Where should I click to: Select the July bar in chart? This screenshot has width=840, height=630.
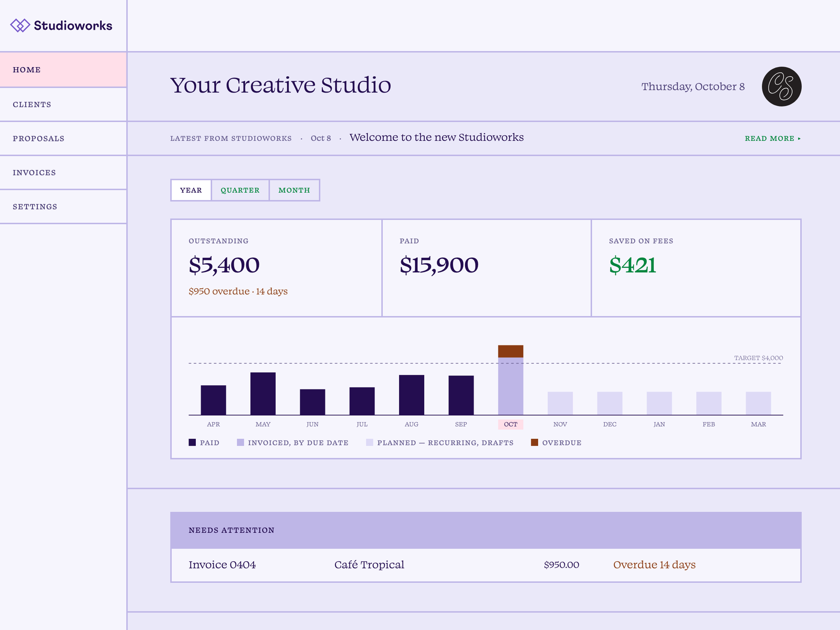pyautogui.click(x=362, y=401)
